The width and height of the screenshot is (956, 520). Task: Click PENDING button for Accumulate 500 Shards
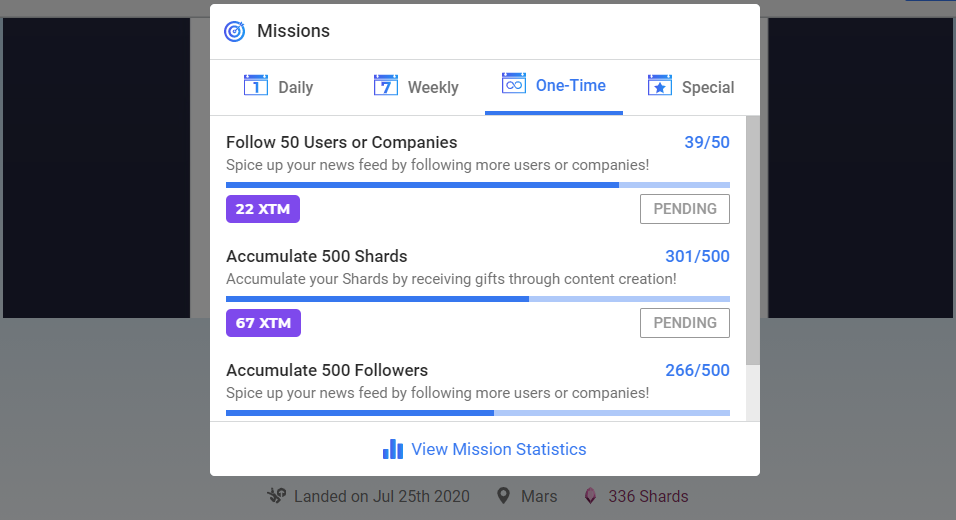[x=685, y=323]
